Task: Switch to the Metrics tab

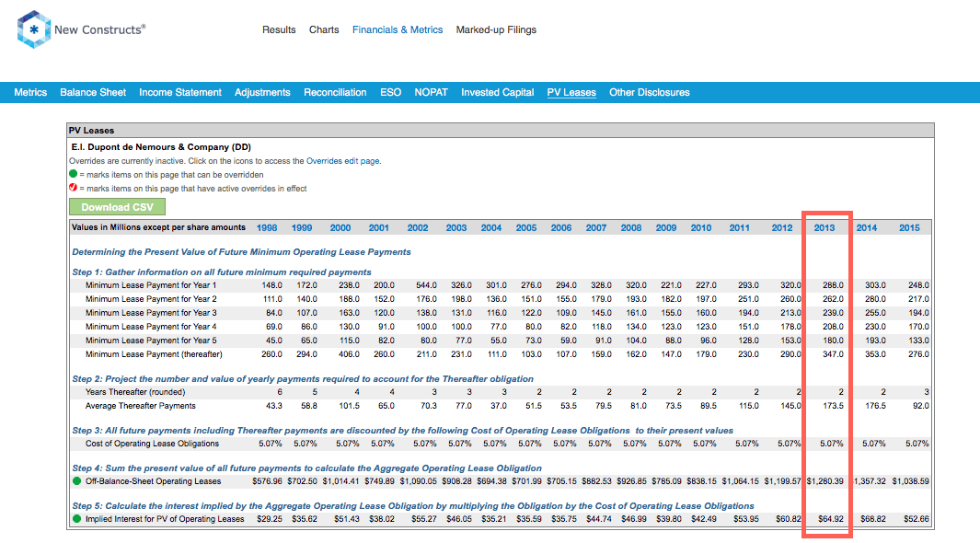Action: (x=30, y=92)
